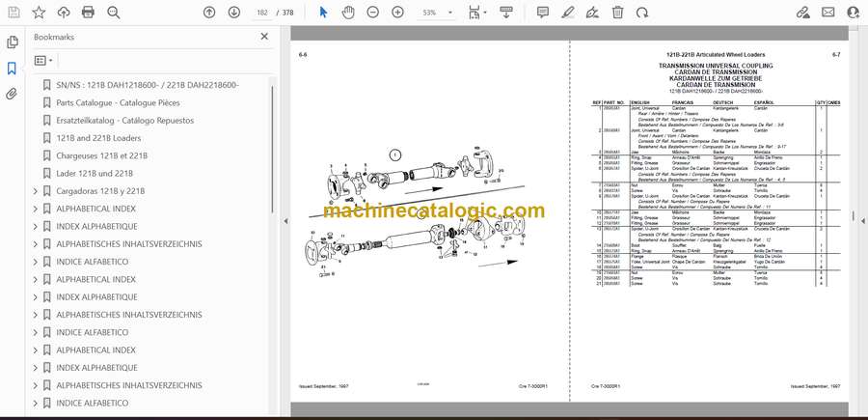Click the TRANSMISSION UNIVERSAL COUPLING heading
The height and width of the screenshot is (420, 868).
point(716,66)
